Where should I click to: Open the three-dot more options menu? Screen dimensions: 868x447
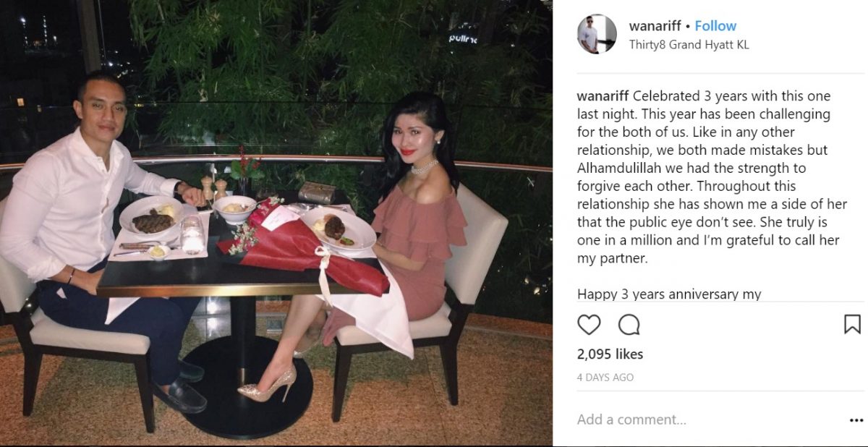click(856, 420)
